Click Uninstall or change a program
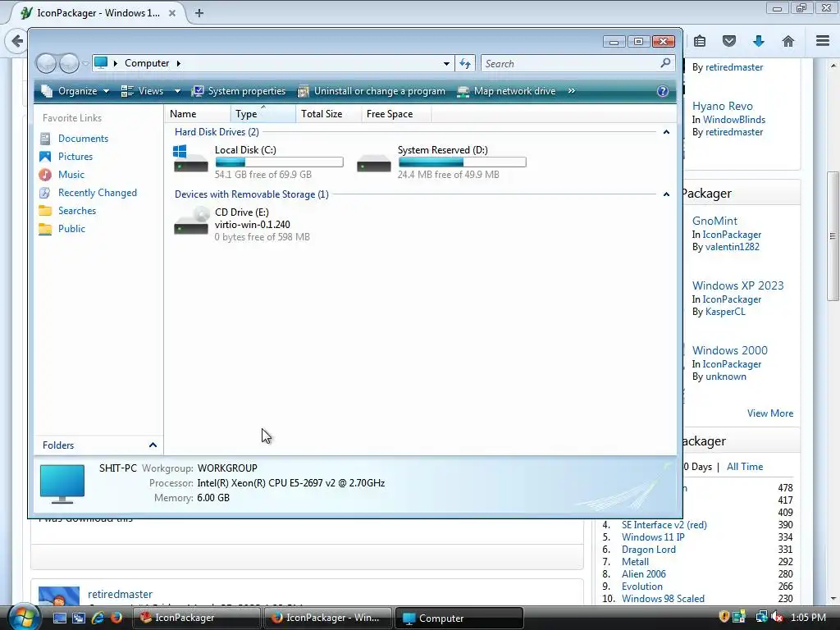Screen dimensions: 840x630 point(372,91)
